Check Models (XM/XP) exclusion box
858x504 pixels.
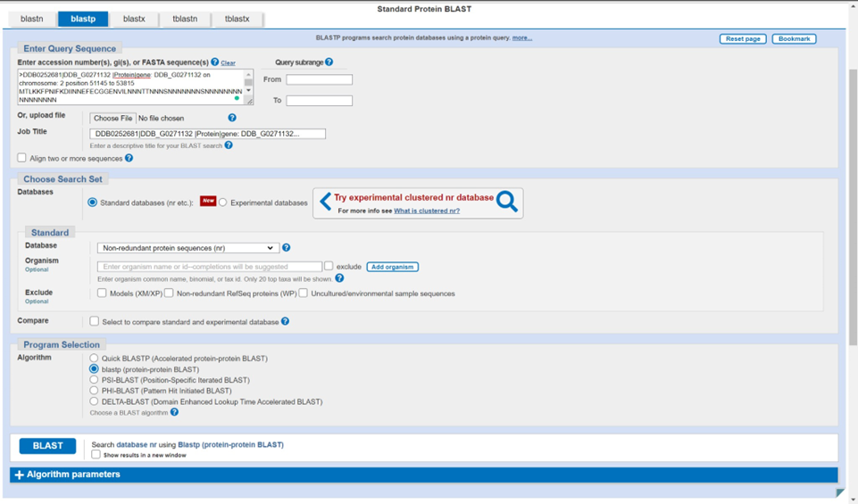[102, 293]
